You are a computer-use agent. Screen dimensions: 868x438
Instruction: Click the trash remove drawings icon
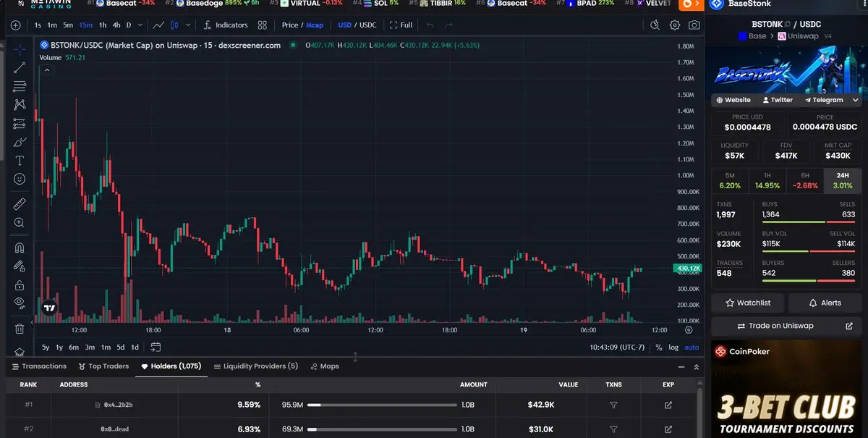(20, 328)
